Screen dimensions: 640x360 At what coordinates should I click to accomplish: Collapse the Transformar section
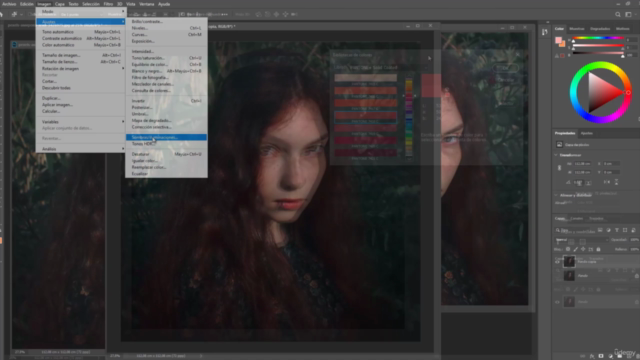(556, 155)
